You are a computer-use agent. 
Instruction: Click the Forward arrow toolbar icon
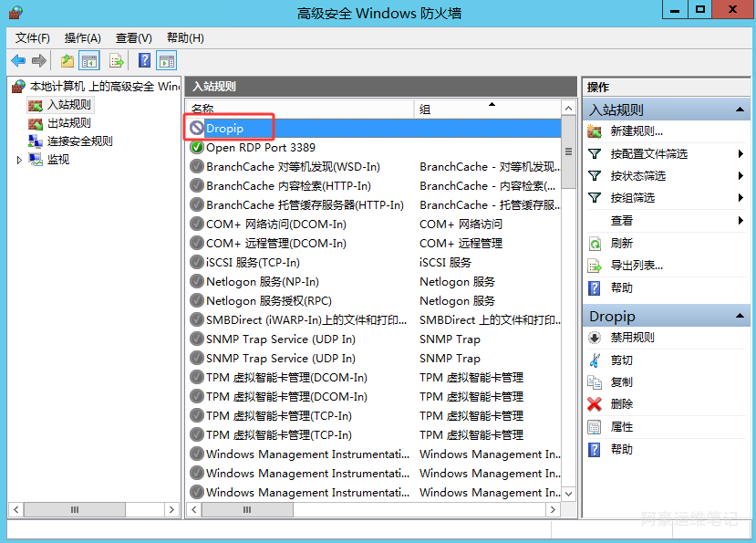39,61
